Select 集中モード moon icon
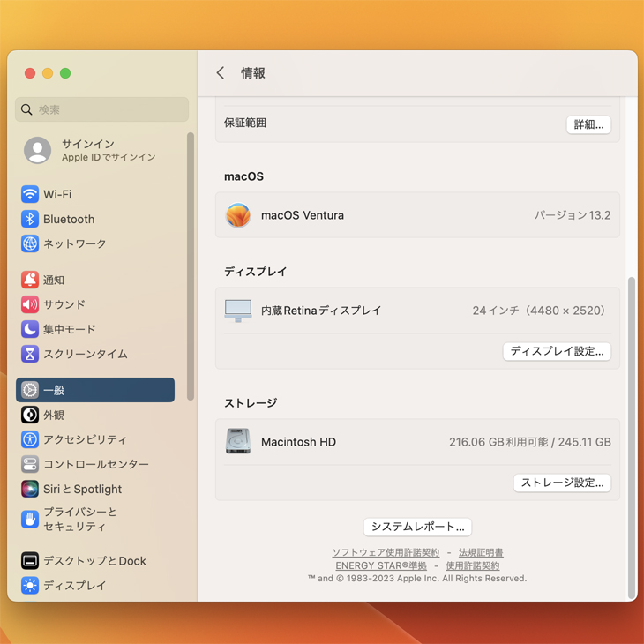 coord(30,329)
